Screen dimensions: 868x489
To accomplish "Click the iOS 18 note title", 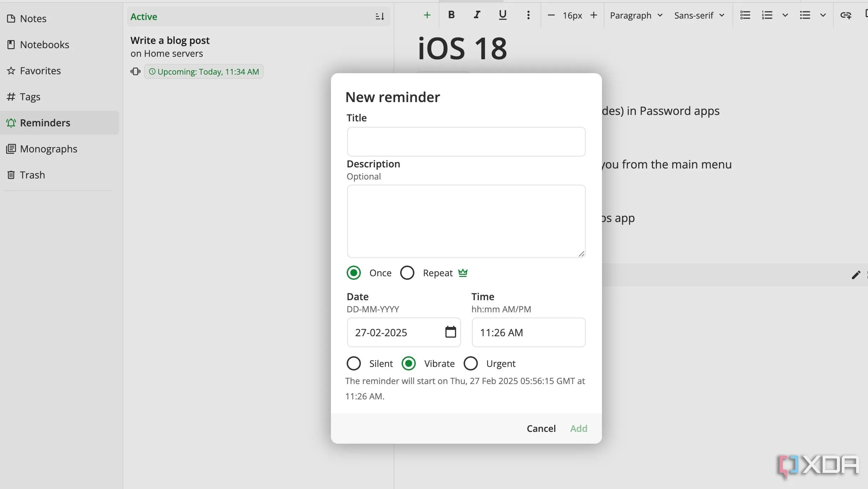I will [x=462, y=49].
